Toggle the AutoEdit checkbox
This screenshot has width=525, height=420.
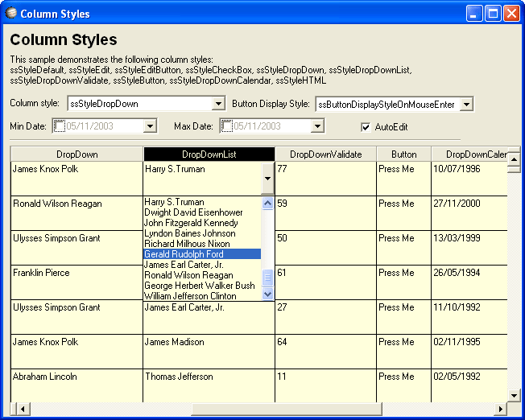click(366, 127)
